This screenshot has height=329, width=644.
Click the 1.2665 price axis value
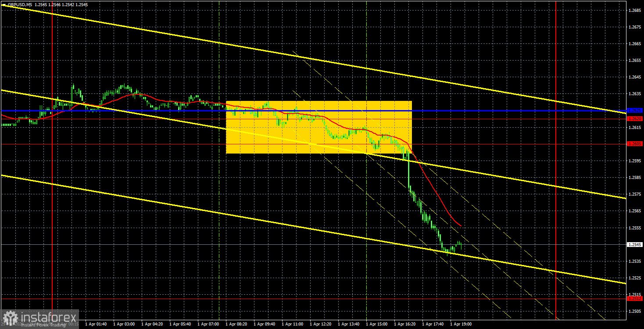pos(635,43)
